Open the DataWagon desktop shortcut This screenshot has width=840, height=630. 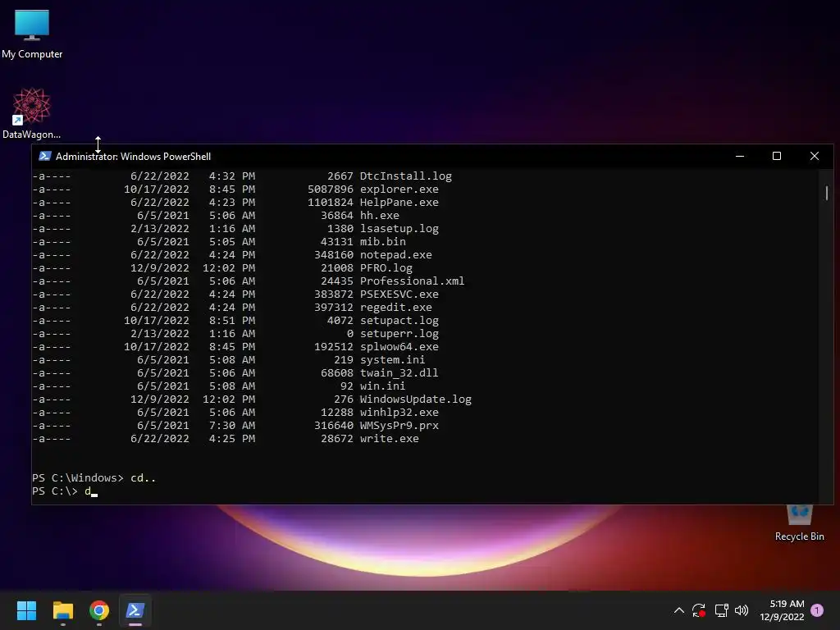tap(32, 113)
